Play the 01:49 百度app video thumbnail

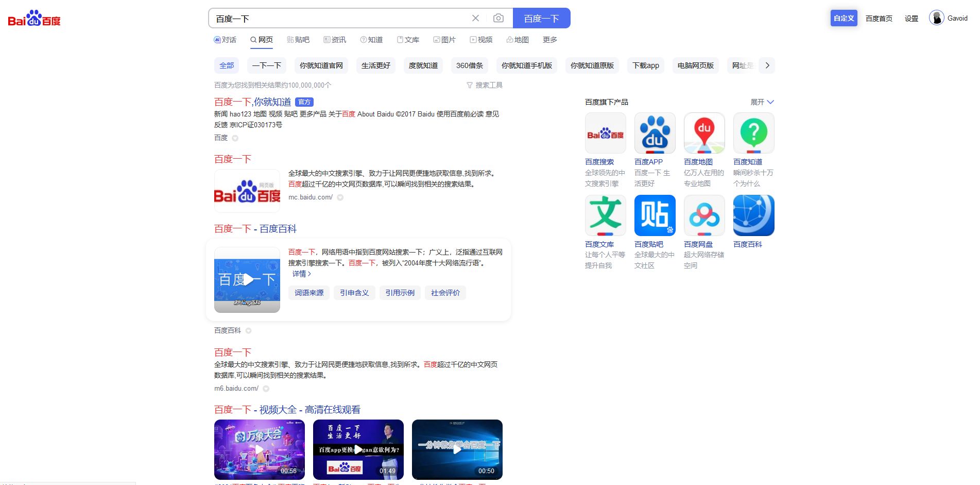pos(358,449)
